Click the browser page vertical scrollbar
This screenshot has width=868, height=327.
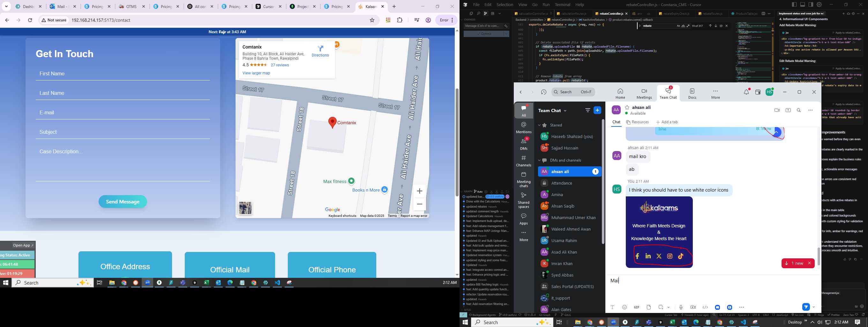click(x=457, y=142)
